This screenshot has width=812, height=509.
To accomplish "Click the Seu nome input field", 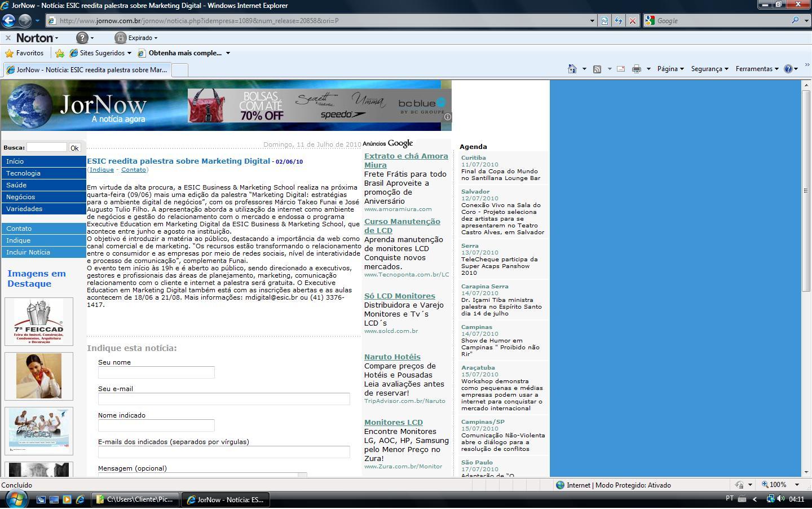I will (156, 372).
